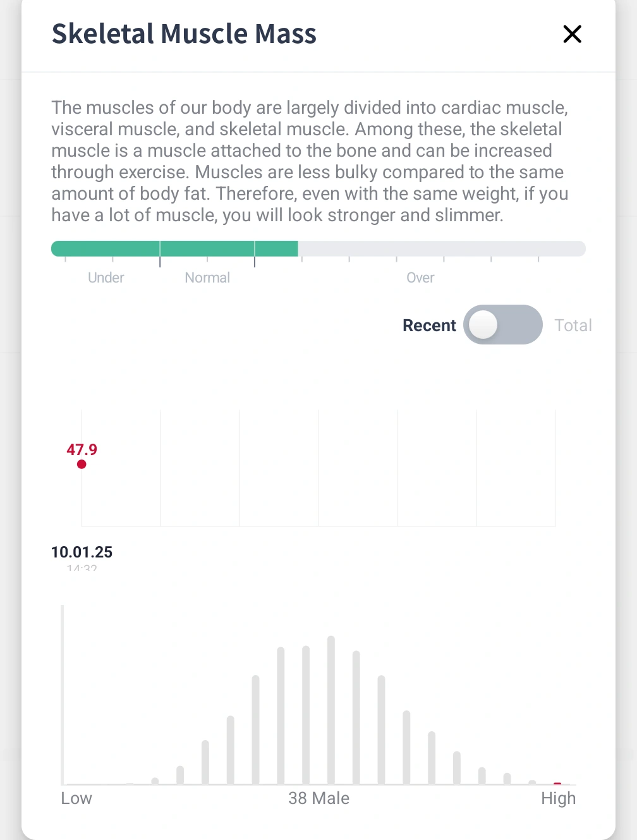The height and width of the screenshot is (840, 637).
Task: Toggle the Recent/Total switch
Action: (502, 325)
